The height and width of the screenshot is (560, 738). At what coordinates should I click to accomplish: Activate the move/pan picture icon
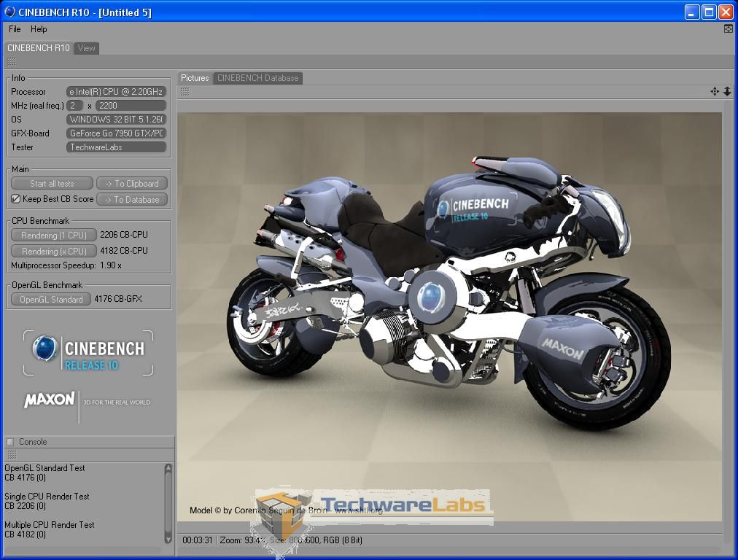click(x=715, y=91)
